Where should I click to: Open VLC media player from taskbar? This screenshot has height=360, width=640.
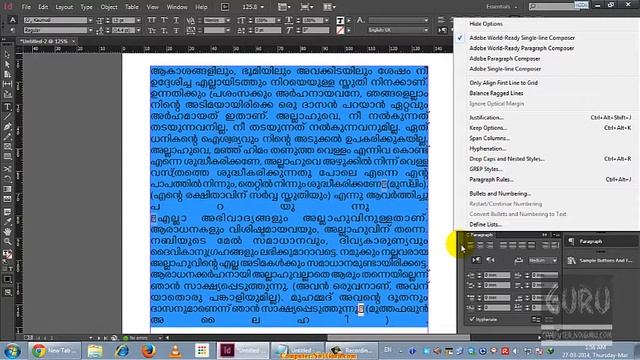pyautogui.click(x=175, y=351)
